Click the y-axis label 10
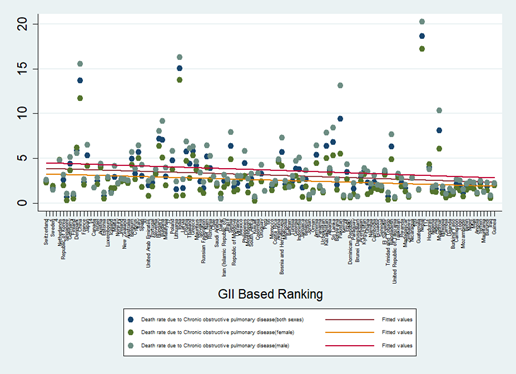Viewport: 516px width, 374px height. pos(23,113)
